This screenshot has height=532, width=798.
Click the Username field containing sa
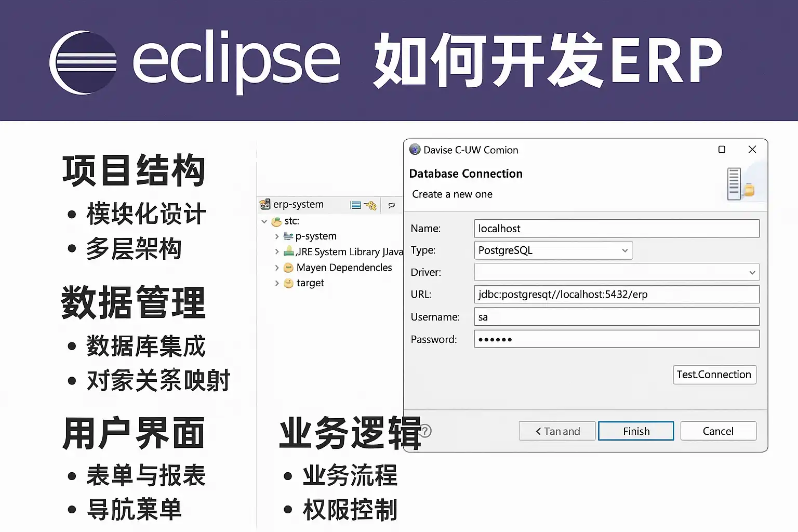pos(617,317)
